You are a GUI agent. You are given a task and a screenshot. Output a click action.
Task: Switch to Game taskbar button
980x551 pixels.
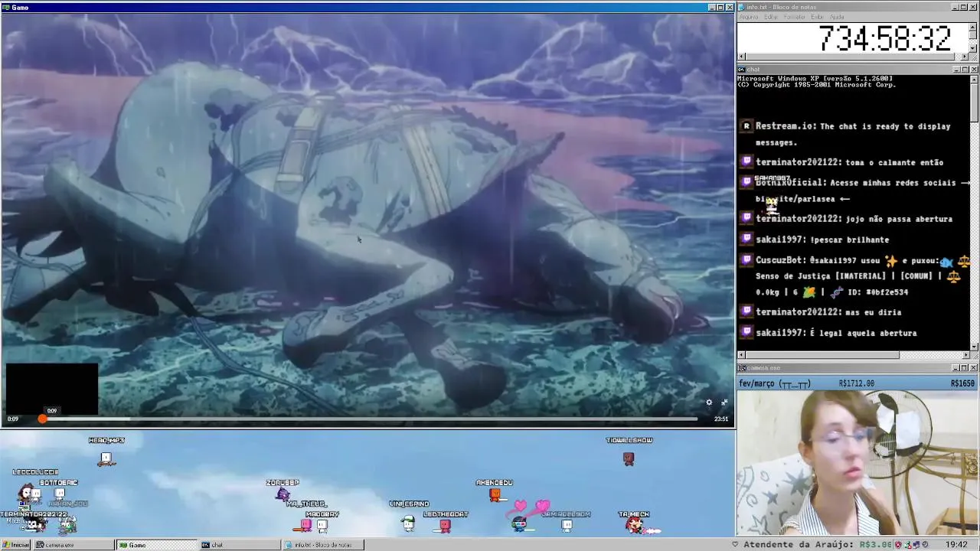156,545
